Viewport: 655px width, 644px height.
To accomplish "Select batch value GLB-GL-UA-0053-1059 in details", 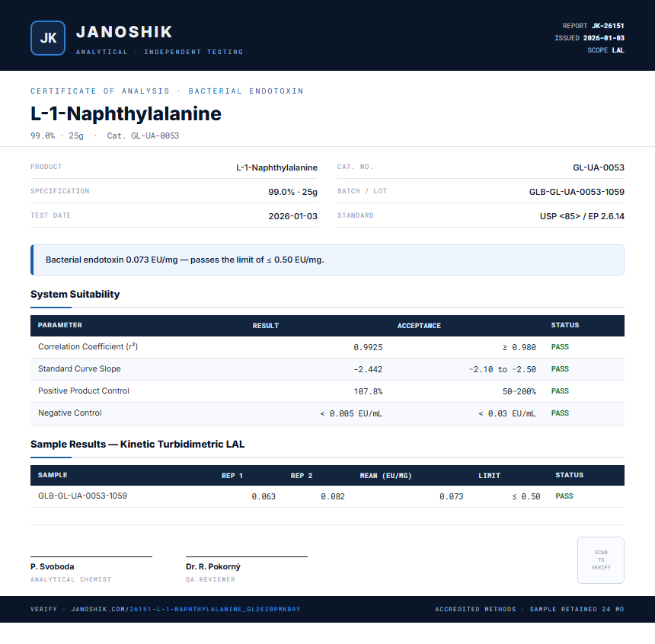I will pyautogui.click(x=577, y=192).
